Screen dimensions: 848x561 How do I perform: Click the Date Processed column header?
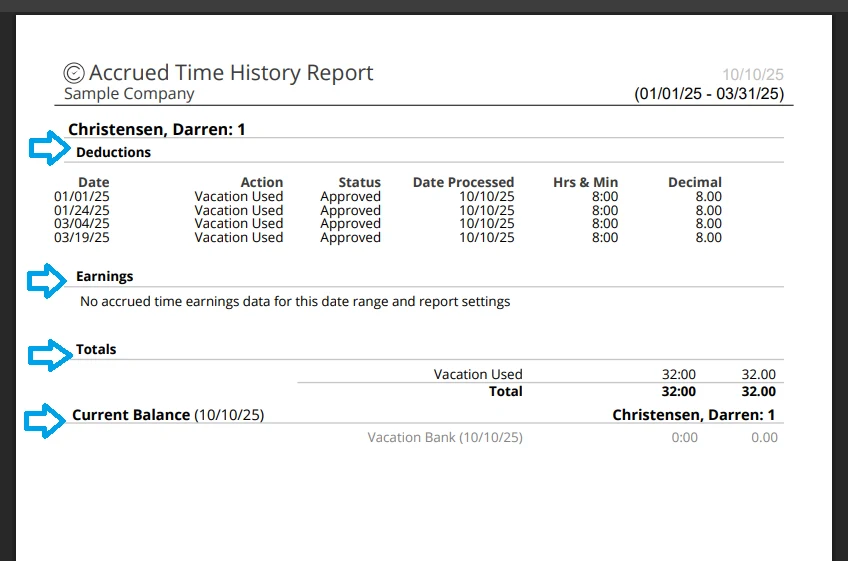pyautogui.click(x=463, y=182)
